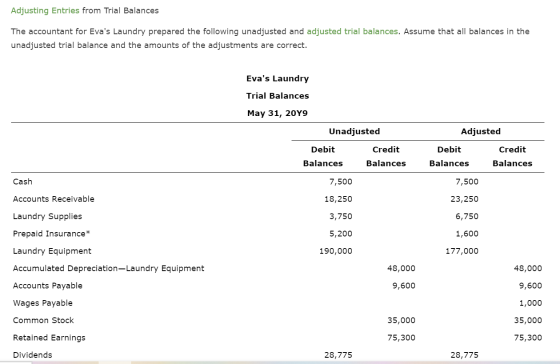
Task: Click the 'Adjusted' column group header
Action: coord(481,131)
